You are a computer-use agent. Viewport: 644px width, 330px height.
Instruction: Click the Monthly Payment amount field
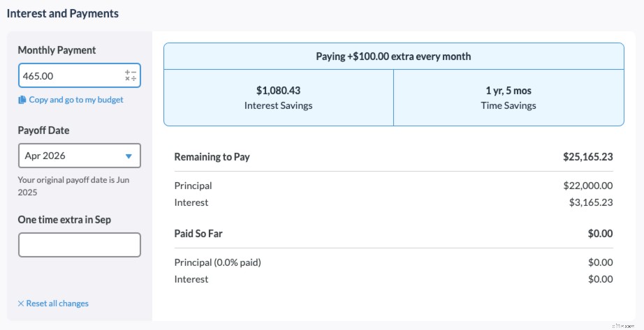pos(70,75)
